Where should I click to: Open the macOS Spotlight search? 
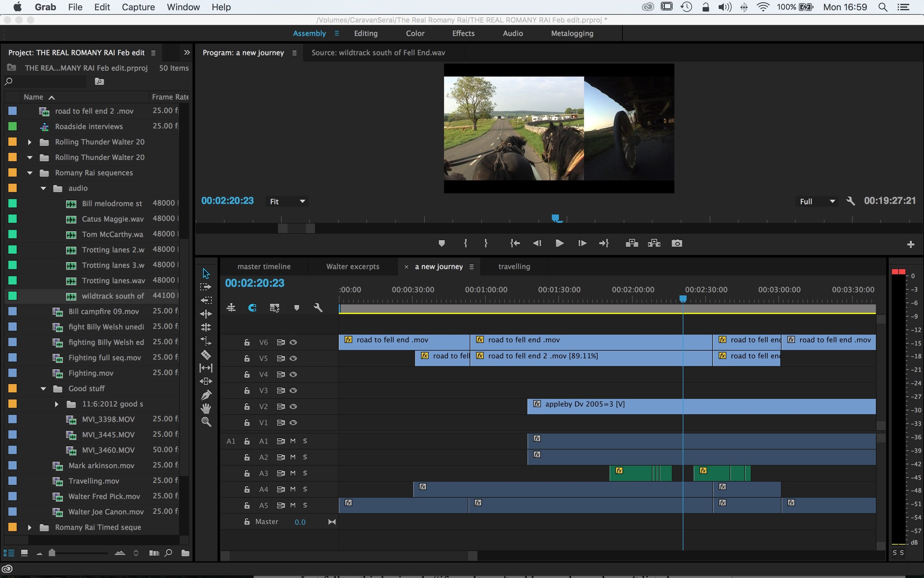[882, 7]
